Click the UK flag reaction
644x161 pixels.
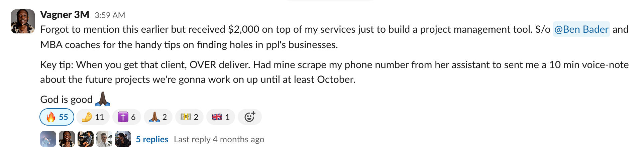(x=221, y=117)
